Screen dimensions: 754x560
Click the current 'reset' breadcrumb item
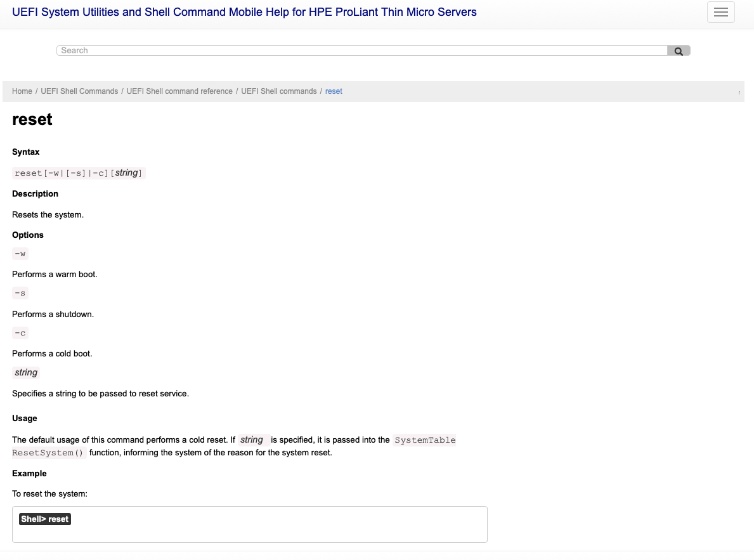334,91
